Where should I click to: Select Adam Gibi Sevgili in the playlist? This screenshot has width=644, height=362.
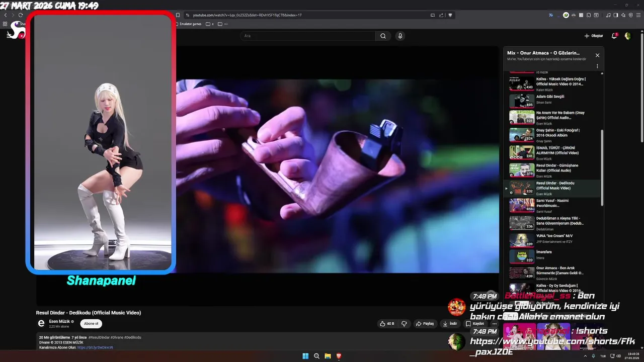(x=553, y=101)
